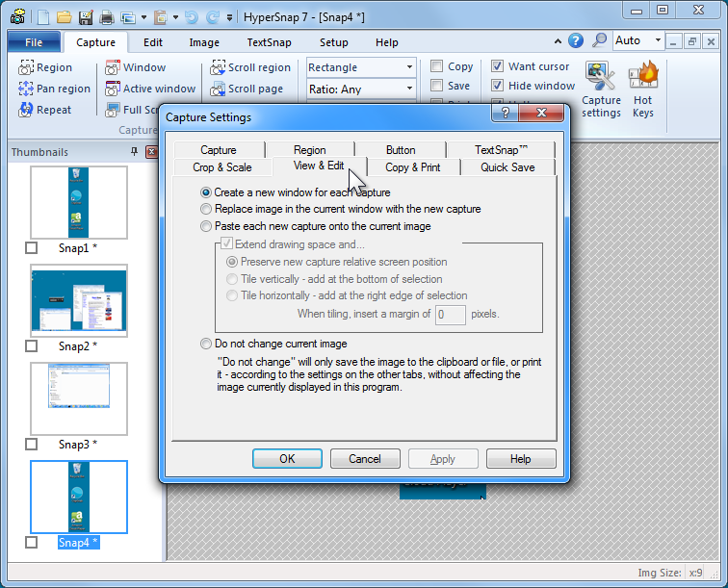Click the Region capture icon
The image size is (728, 588).
[x=26, y=68]
